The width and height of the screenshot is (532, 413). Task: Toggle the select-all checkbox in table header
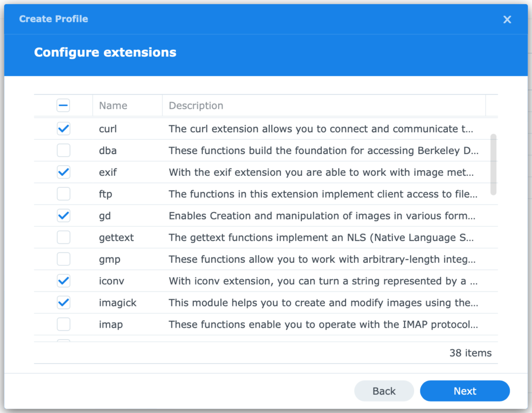pos(63,105)
